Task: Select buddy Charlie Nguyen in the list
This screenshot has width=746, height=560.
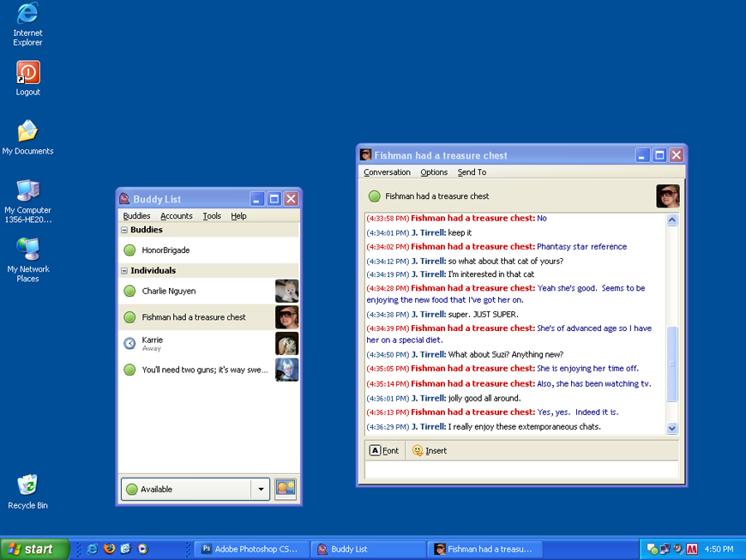Action: pos(209,291)
